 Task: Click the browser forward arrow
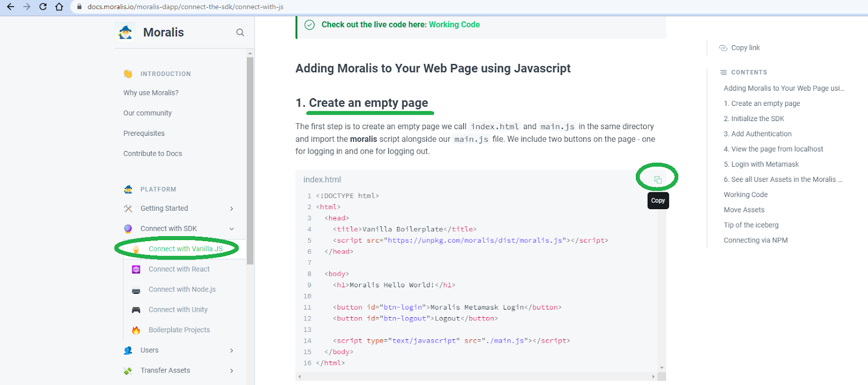(27, 7)
